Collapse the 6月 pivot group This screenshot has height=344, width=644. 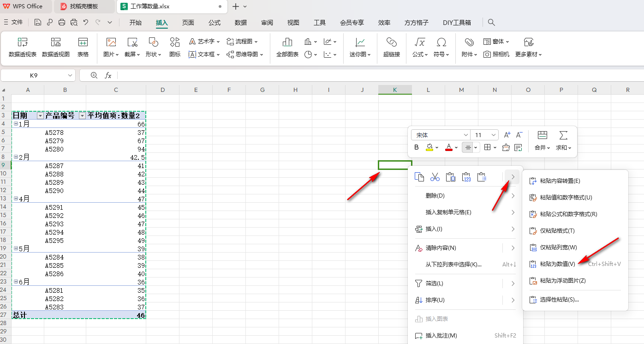point(15,282)
